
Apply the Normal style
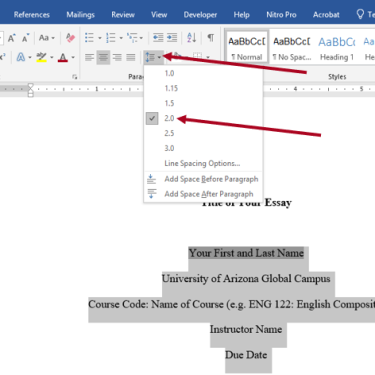tap(247, 47)
